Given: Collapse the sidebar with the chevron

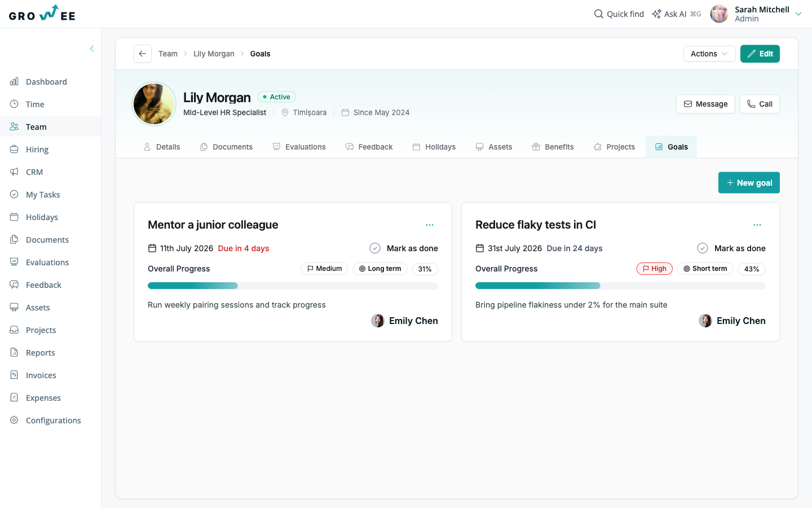Looking at the screenshot, I should point(92,49).
